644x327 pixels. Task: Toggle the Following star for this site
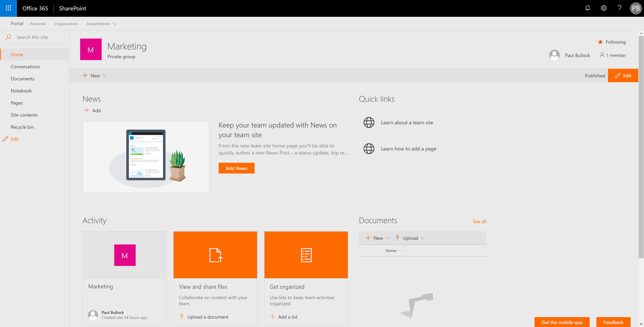[x=600, y=42]
